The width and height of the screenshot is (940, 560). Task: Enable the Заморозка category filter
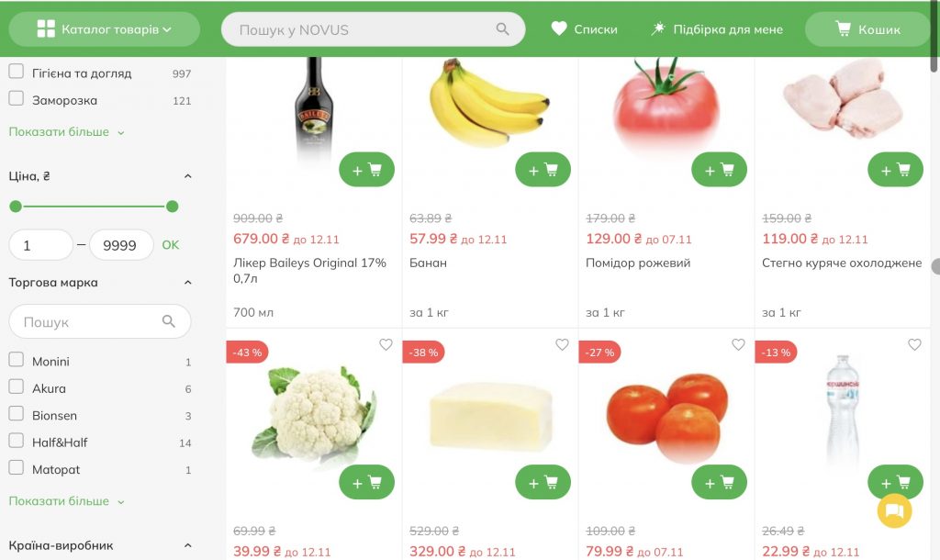(x=17, y=98)
